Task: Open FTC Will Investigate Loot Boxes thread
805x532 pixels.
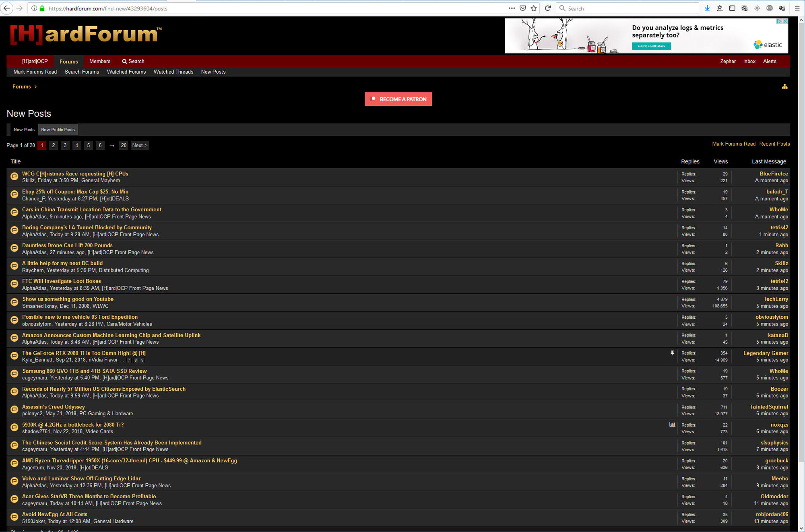Action: (62, 281)
